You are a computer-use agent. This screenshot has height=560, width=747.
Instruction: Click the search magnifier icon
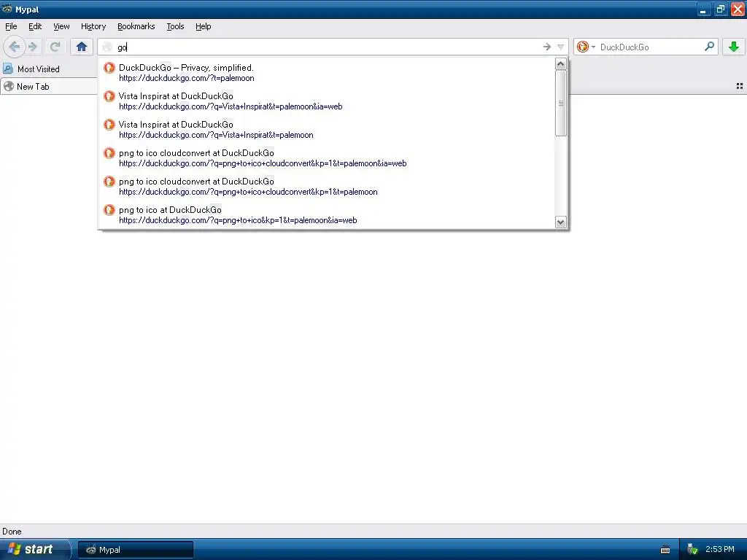709,47
